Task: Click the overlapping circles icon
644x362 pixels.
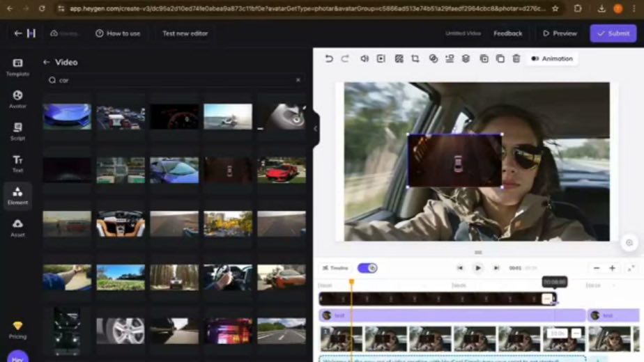Action: (433, 58)
